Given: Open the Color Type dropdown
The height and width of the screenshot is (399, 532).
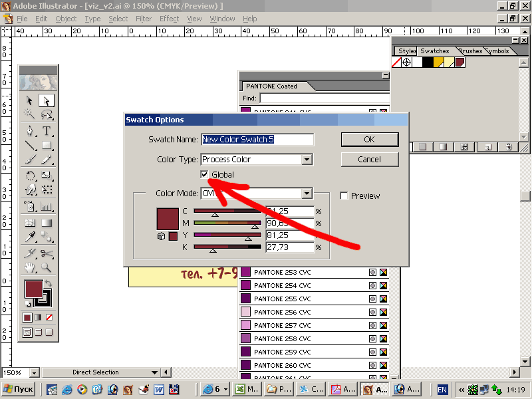Looking at the screenshot, I should [307, 159].
